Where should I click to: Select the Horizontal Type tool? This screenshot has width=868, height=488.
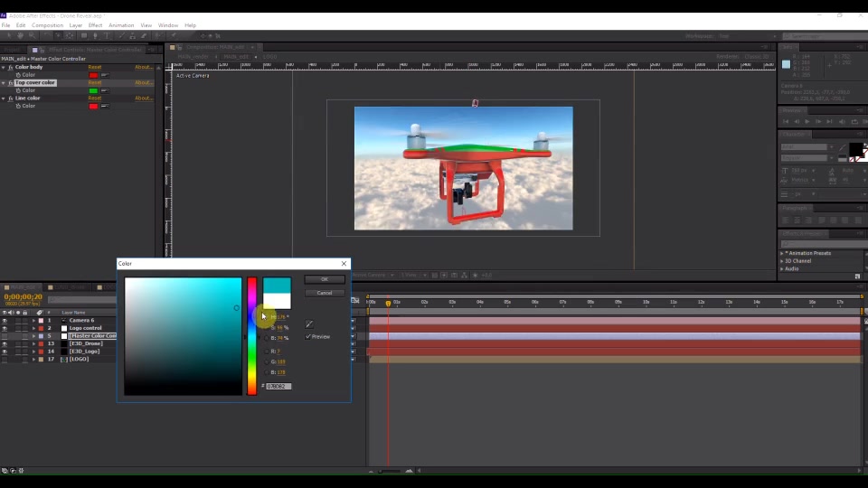tap(107, 35)
